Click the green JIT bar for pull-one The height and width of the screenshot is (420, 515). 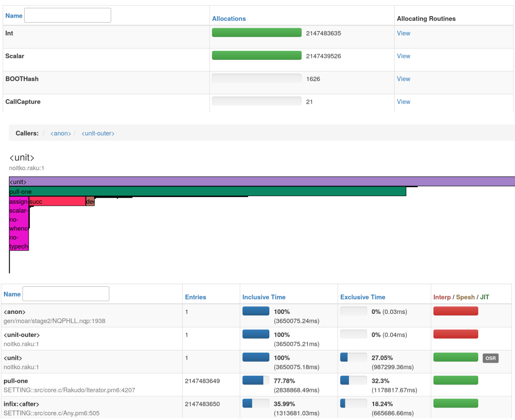point(455,380)
